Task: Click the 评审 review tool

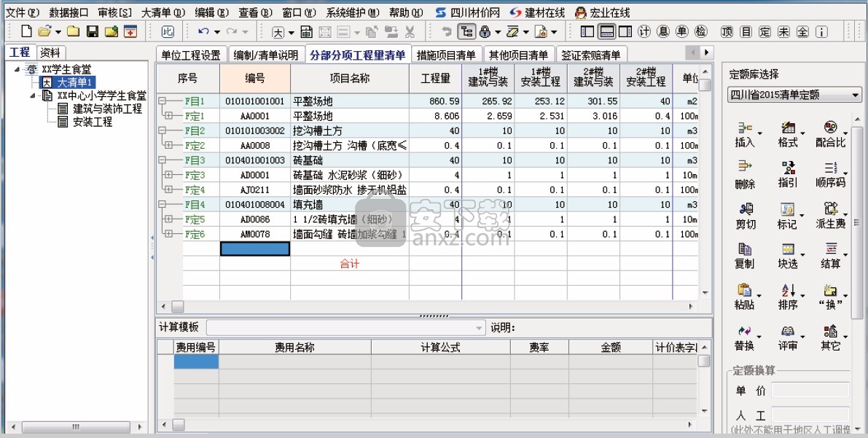Action: pos(788,338)
